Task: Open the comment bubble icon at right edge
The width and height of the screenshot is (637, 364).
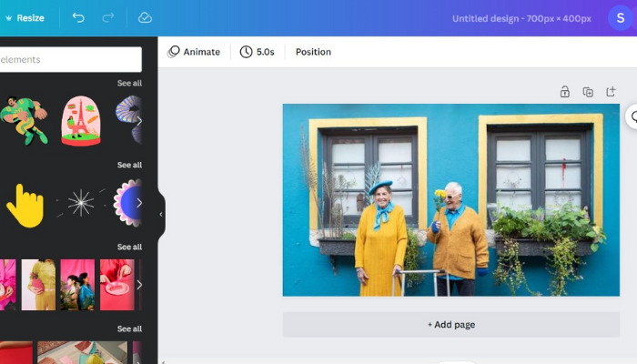Action: [633, 116]
